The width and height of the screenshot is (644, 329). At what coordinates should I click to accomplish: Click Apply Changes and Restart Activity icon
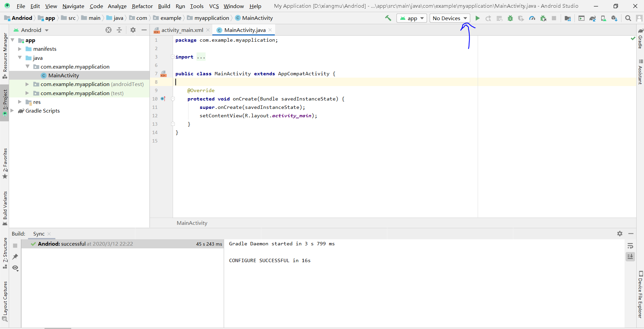488,18
